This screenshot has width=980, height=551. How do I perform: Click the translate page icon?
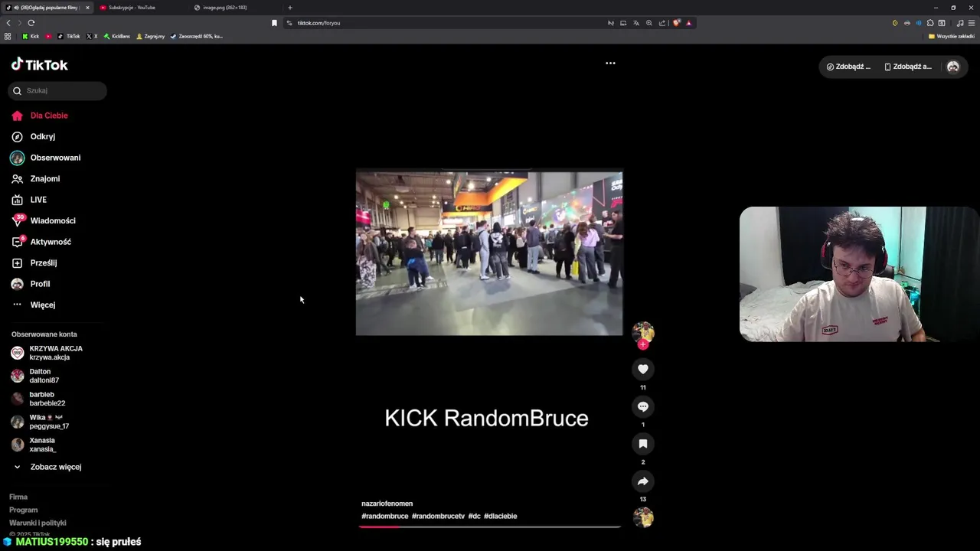pyautogui.click(x=636, y=23)
